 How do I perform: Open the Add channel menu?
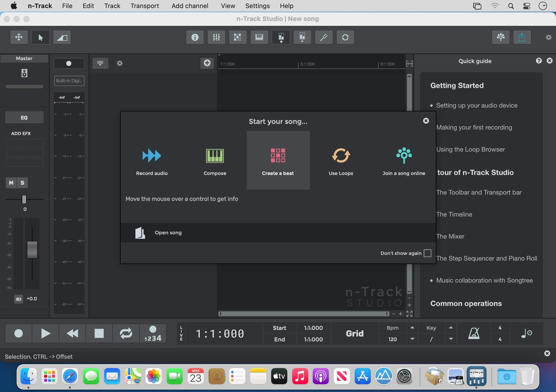point(190,6)
